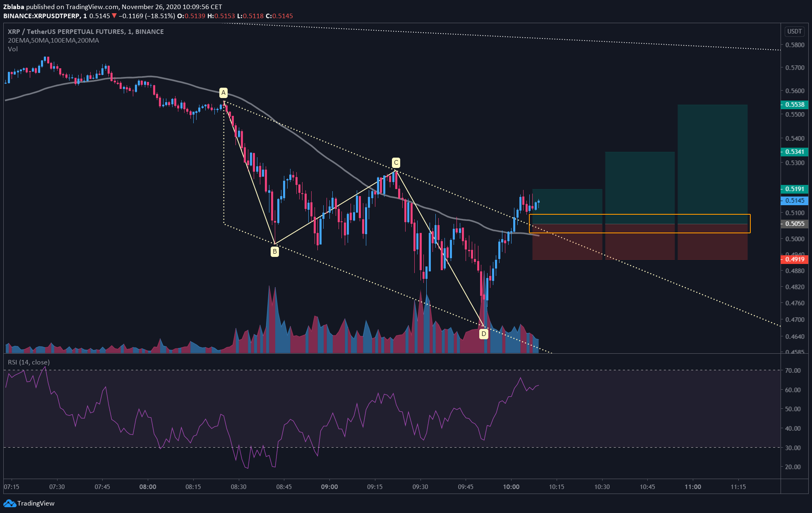Click the RSI (14, close) indicator label
This screenshot has width=812, height=513.
tap(29, 362)
